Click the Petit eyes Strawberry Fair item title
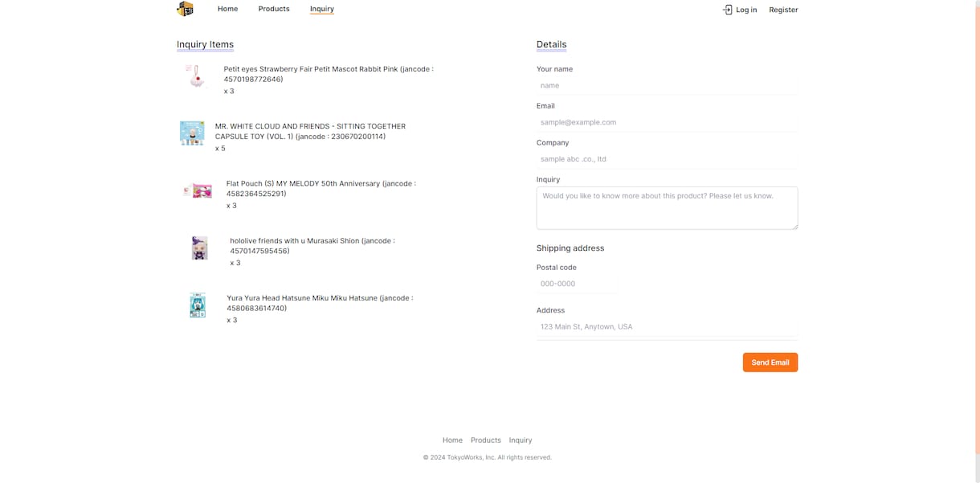Viewport: 980px width, 483px height. click(329, 74)
